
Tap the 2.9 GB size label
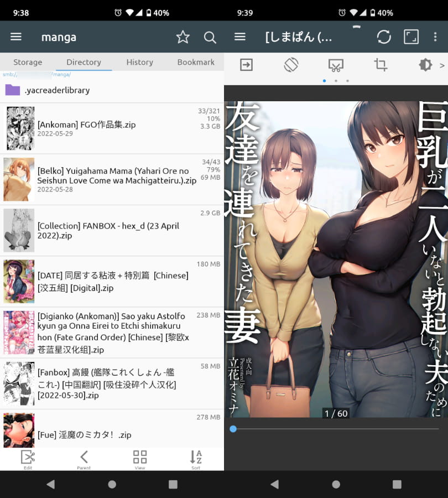[210, 213]
